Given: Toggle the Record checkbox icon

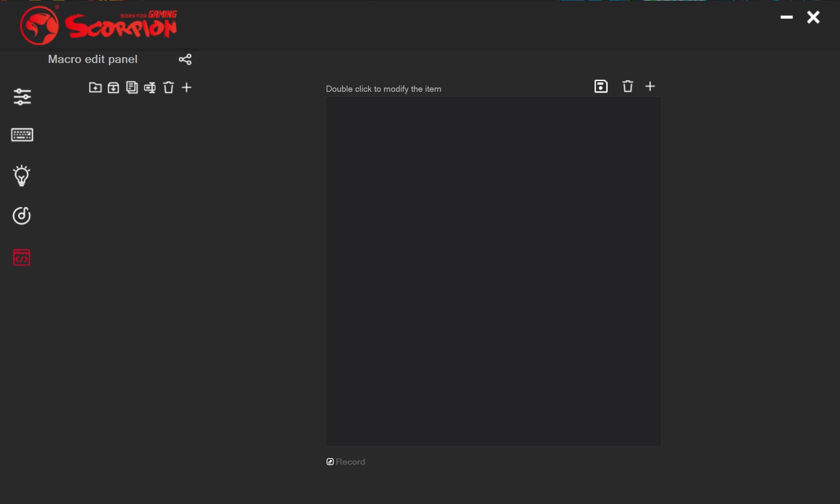Looking at the screenshot, I should coord(330,462).
